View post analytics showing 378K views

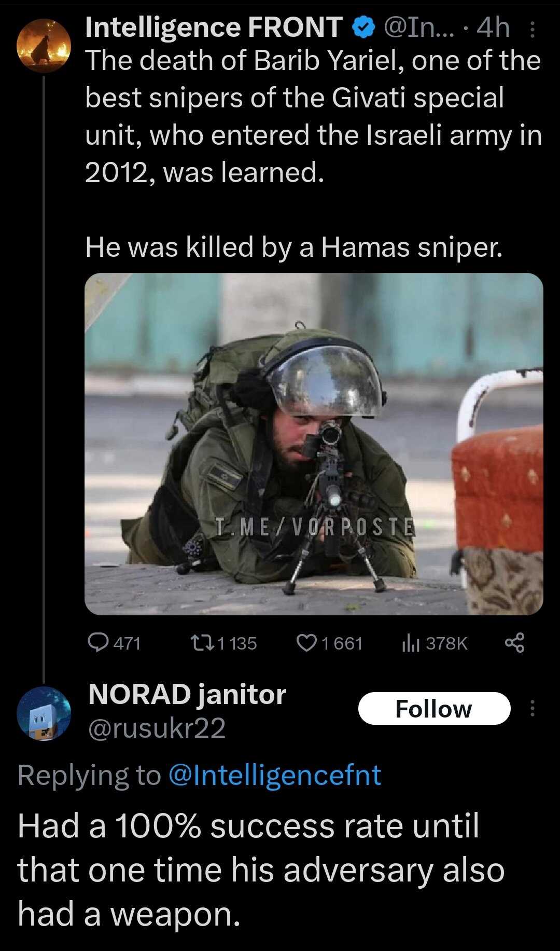435,643
